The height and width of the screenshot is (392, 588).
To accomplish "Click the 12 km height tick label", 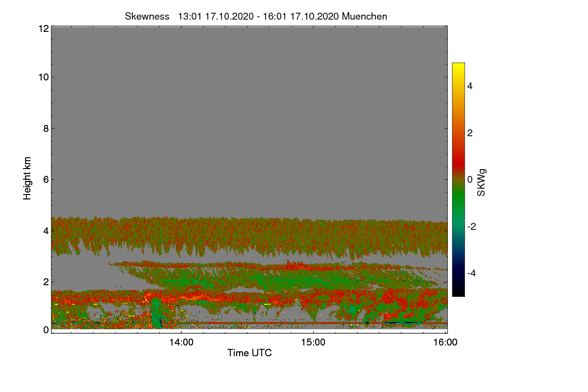I will [43, 29].
